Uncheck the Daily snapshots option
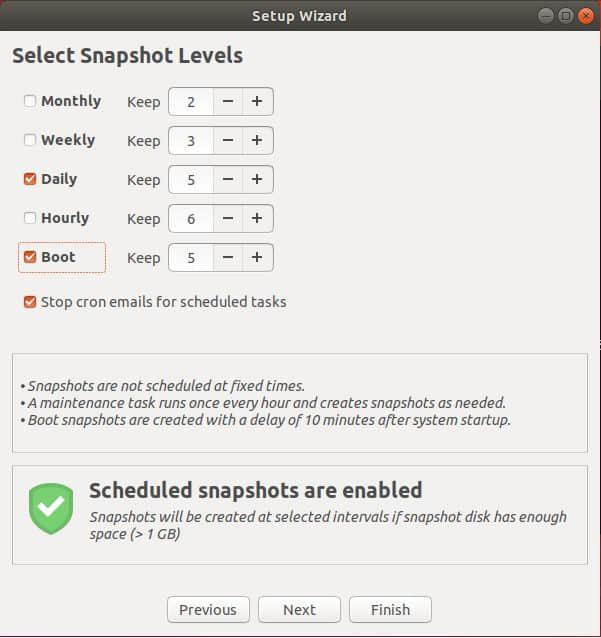The height and width of the screenshot is (638, 601). click(x=30, y=179)
